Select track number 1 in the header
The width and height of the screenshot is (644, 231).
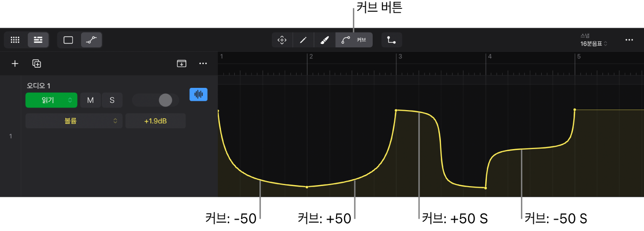coord(10,136)
